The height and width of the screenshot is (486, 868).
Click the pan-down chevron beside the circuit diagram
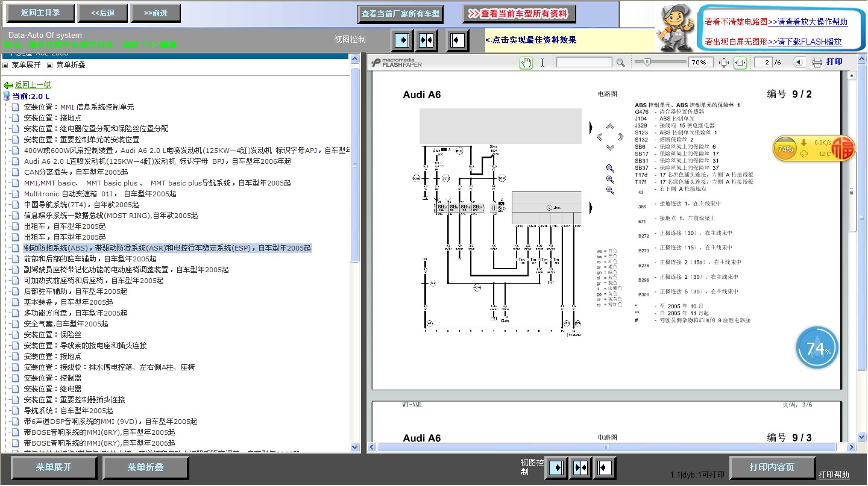611,147
